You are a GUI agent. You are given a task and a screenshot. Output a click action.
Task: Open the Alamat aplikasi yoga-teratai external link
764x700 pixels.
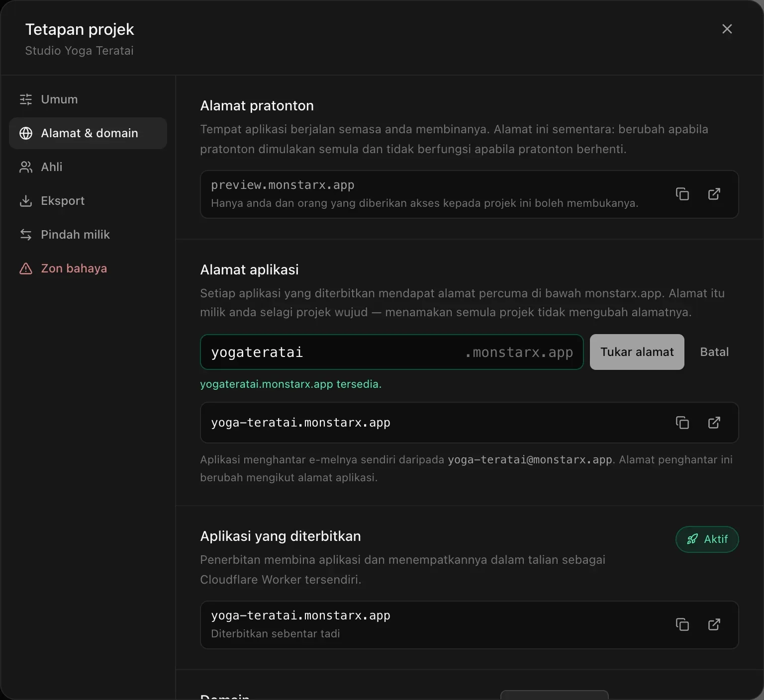714,423
